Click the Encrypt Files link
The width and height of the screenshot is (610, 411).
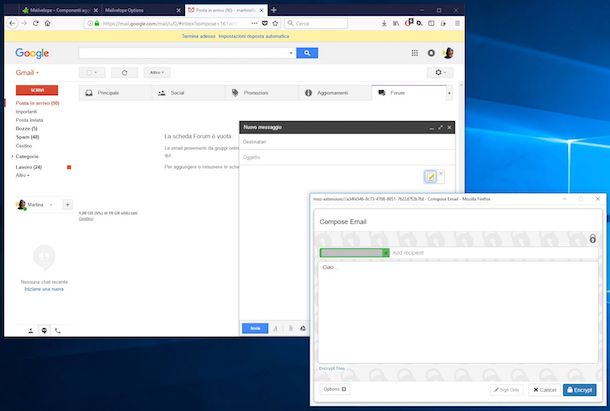pos(332,368)
